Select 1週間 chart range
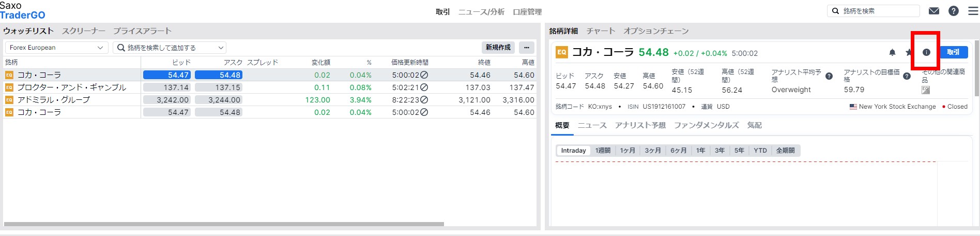 point(603,151)
